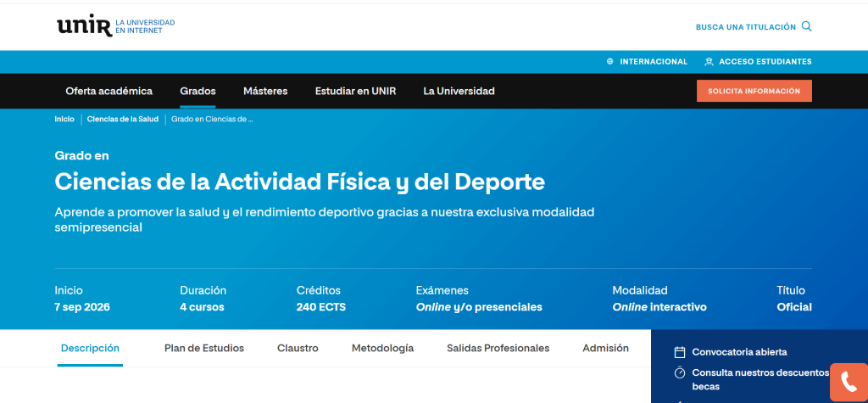The width and height of the screenshot is (868, 403).
Task: Open Busca una titulación search
Action: [x=754, y=26]
